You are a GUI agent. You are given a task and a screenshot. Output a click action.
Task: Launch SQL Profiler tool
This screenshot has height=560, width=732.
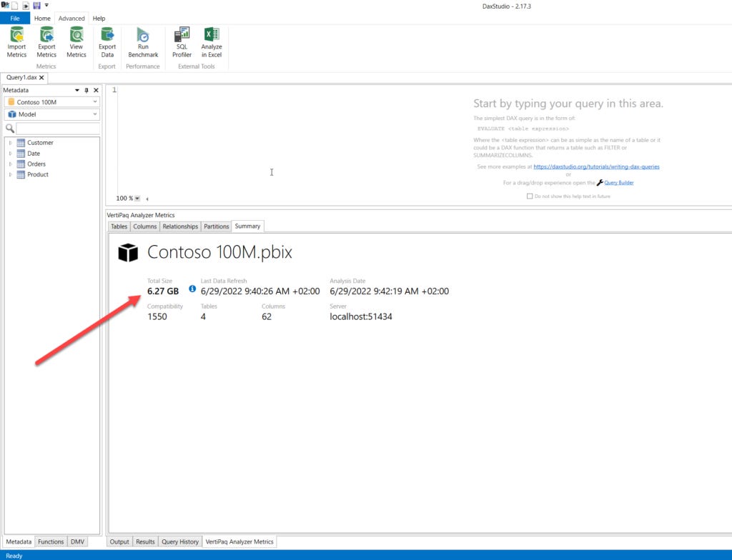pyautogui.click(x=182, y=42)
